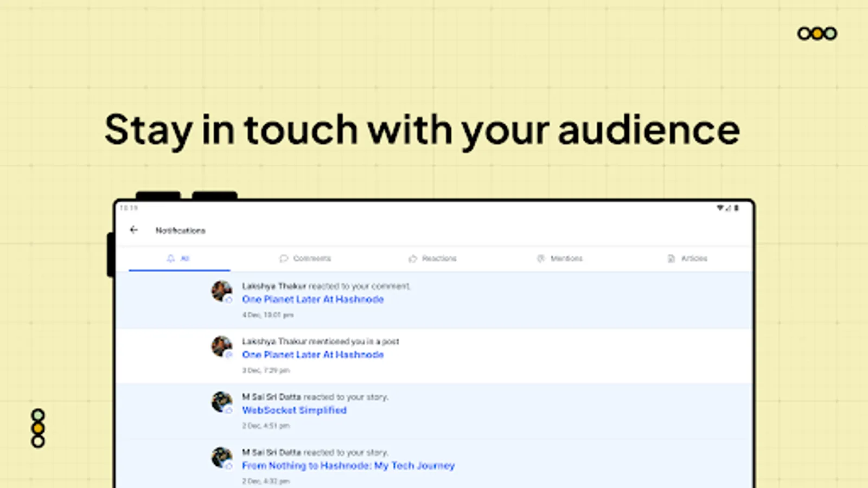The image size is (868, 488).
Task: Tap the clock time in the status bar
Action: point(129,208)
